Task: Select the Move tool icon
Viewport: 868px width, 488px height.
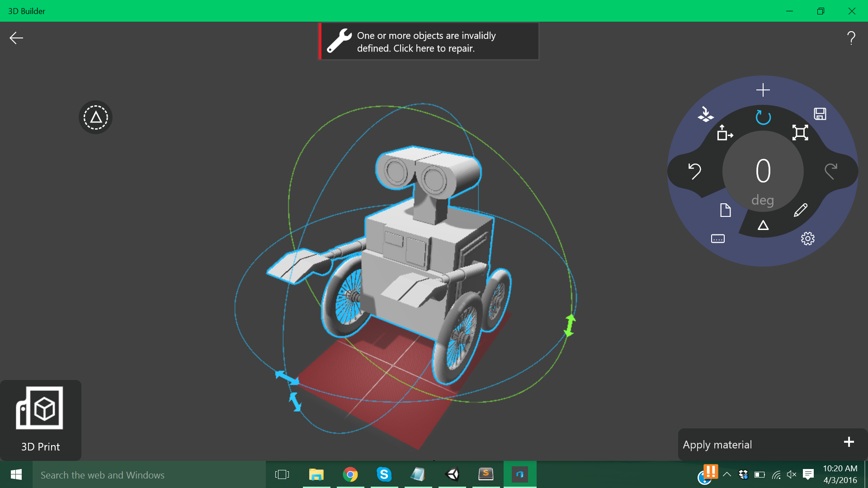Action: pos(725,133)
